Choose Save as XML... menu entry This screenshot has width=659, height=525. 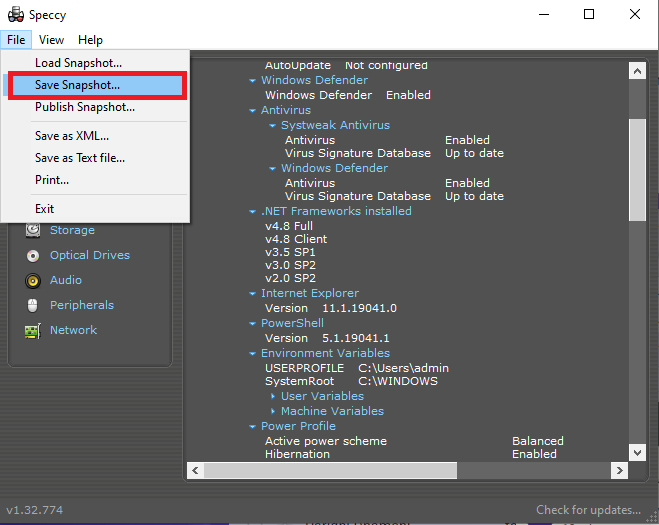tap(95, 136)
